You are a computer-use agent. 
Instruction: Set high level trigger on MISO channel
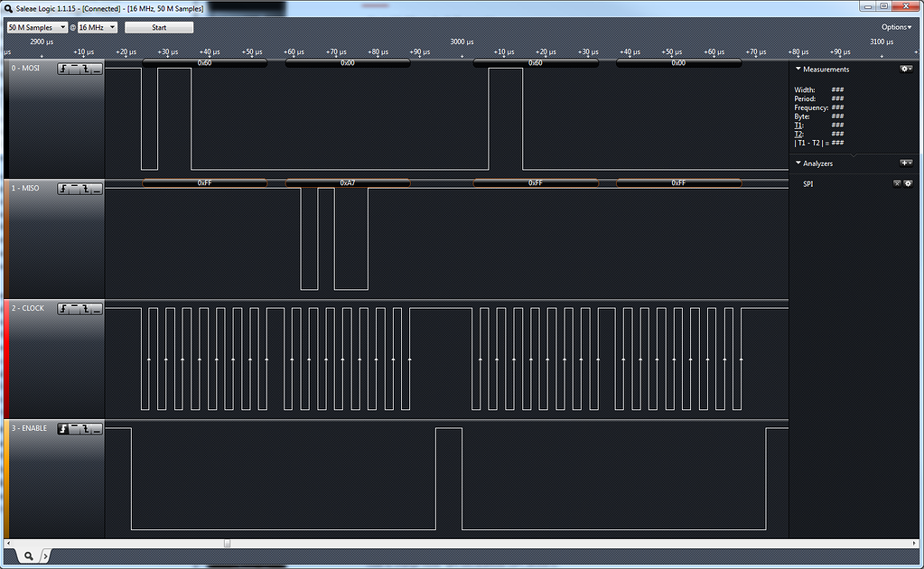pyautogui.click(x=74, y=189)
